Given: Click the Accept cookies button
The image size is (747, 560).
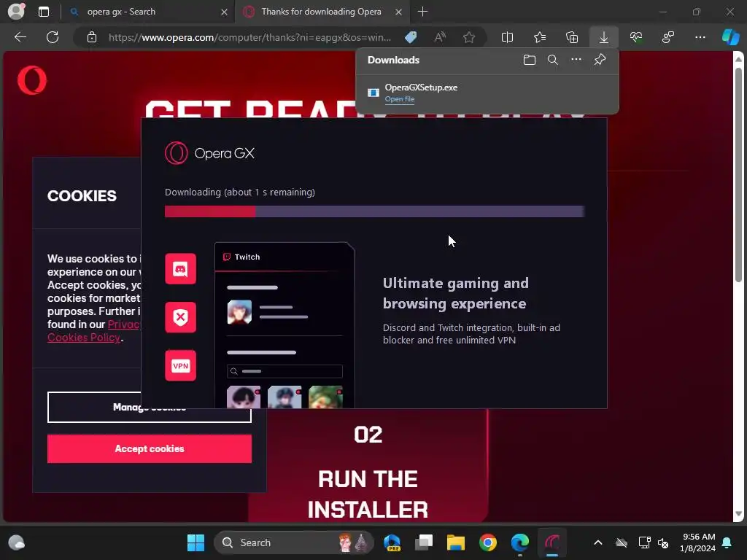Looking at the screenshot, I should click(150, 448).
